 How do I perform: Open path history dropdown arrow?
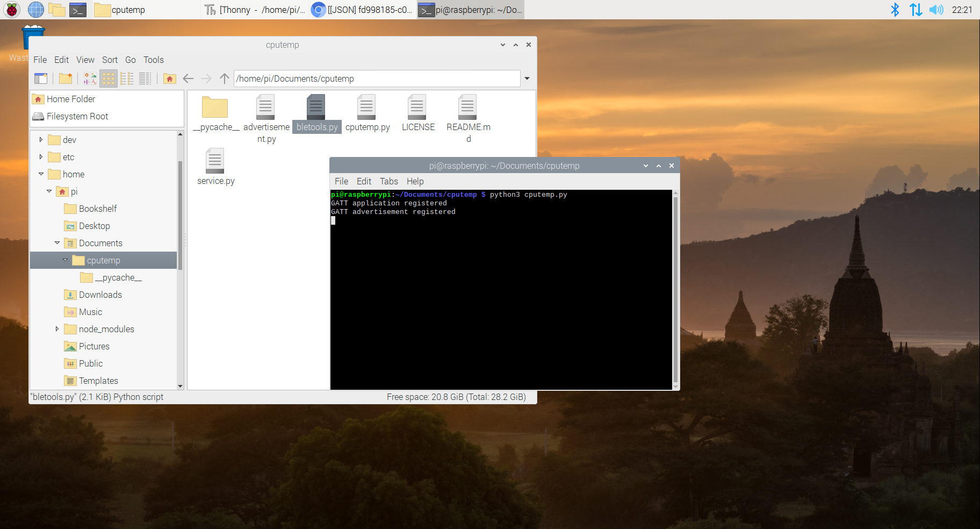pos(527,78)
